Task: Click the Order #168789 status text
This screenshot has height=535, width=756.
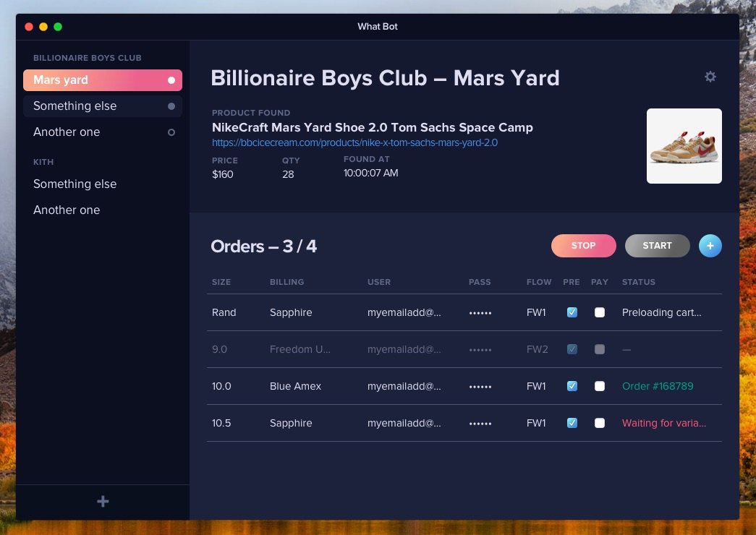Action: 658,386
